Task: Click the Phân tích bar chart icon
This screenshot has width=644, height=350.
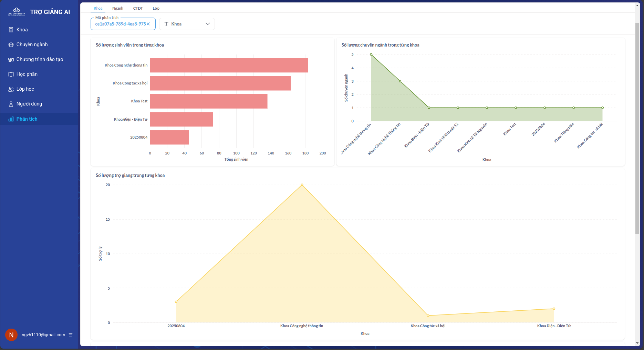Action: [x=11, y=119]
